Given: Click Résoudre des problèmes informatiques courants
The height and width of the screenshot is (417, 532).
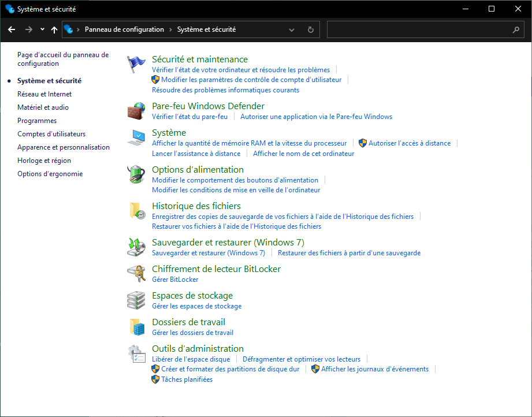Looking at the screenshot, I should pyautogui.click(x=226, y=90).
